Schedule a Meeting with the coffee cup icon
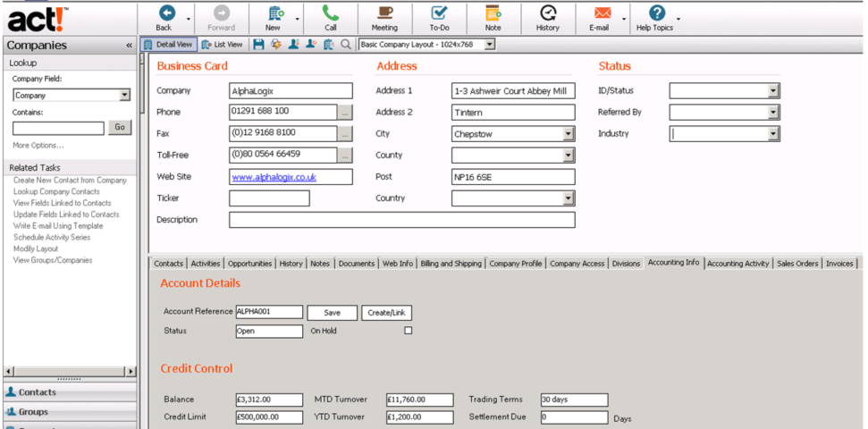This screenshot has height=429, width=868. click(384, 13)
